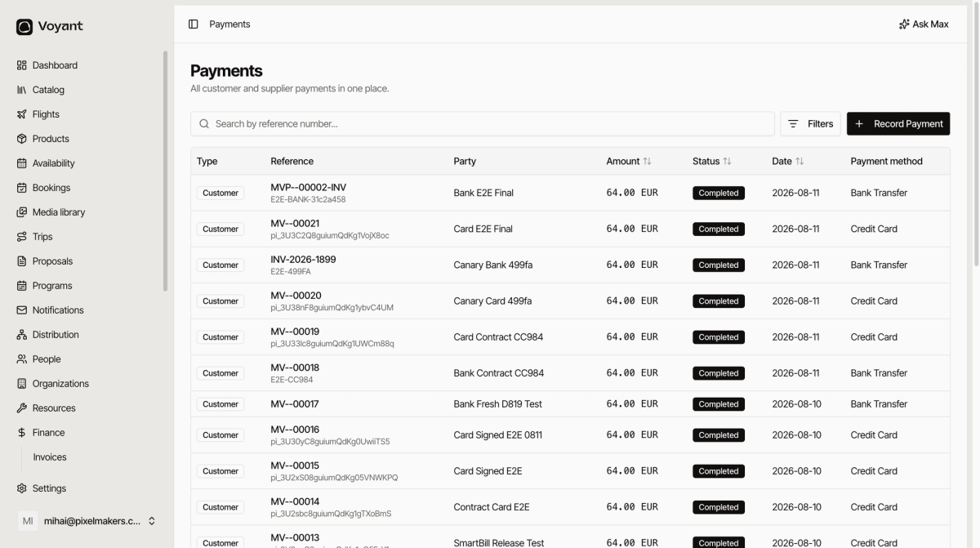The image size is (980, 548).
Task: Sort by Date column arrows
Action: [x=800, y=162]
